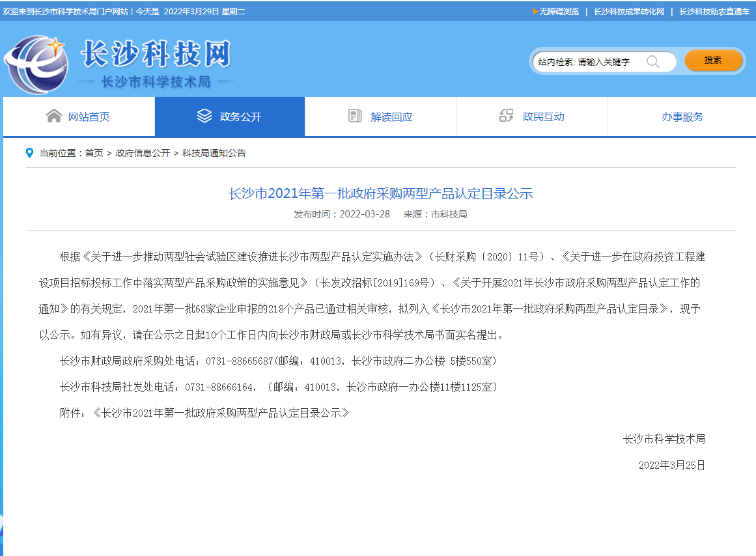
Task: Click the house icon beside 网站首页
Action: click(53, 116)
